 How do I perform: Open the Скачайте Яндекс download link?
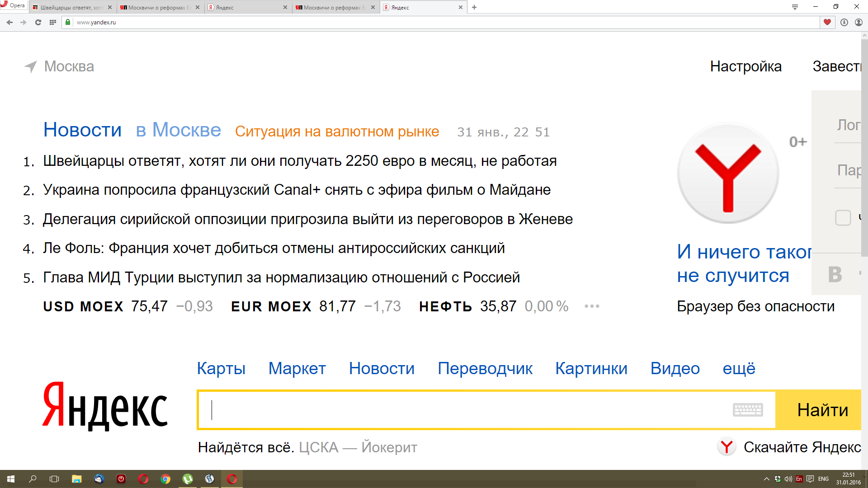[802, 447]
